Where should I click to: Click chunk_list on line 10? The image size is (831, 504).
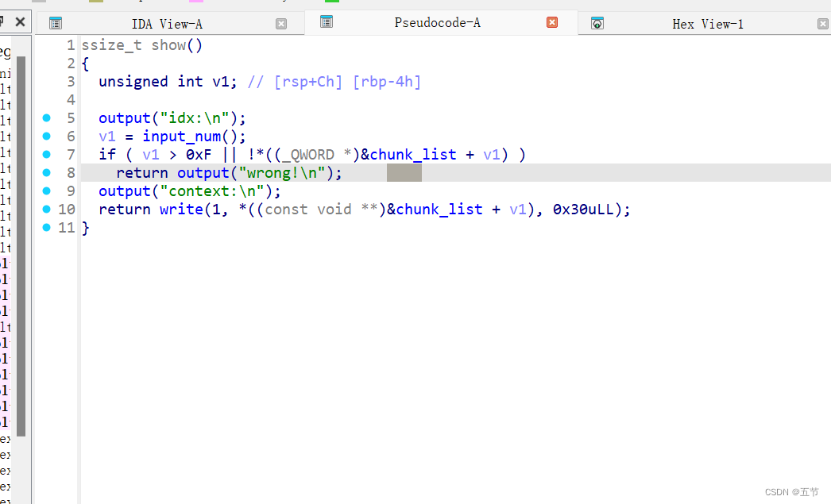pos(439,210)
